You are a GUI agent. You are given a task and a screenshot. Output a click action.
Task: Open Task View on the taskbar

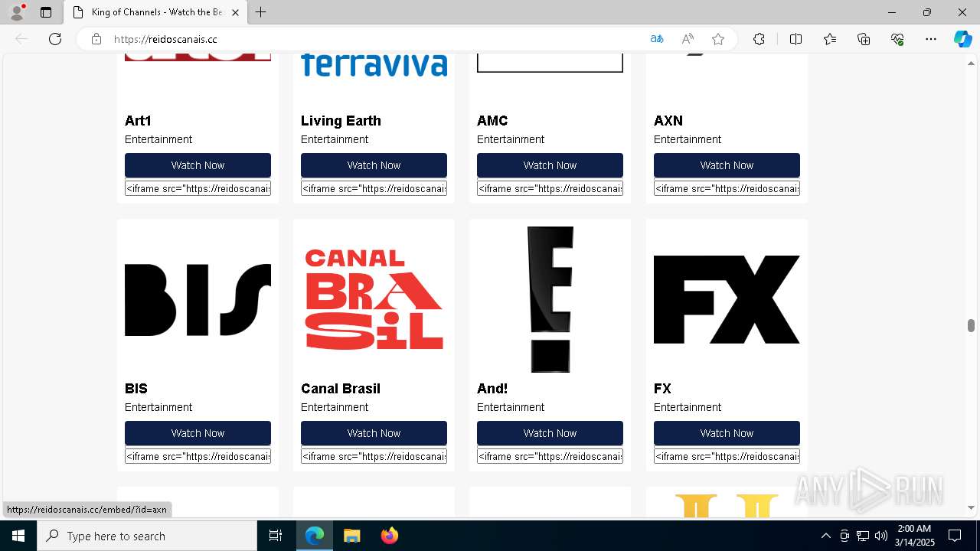tap(276, 536)
